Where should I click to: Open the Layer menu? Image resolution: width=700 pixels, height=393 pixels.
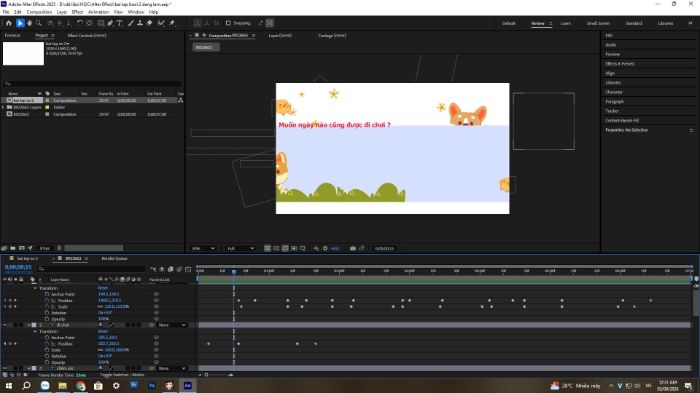[x=62, y=12]
